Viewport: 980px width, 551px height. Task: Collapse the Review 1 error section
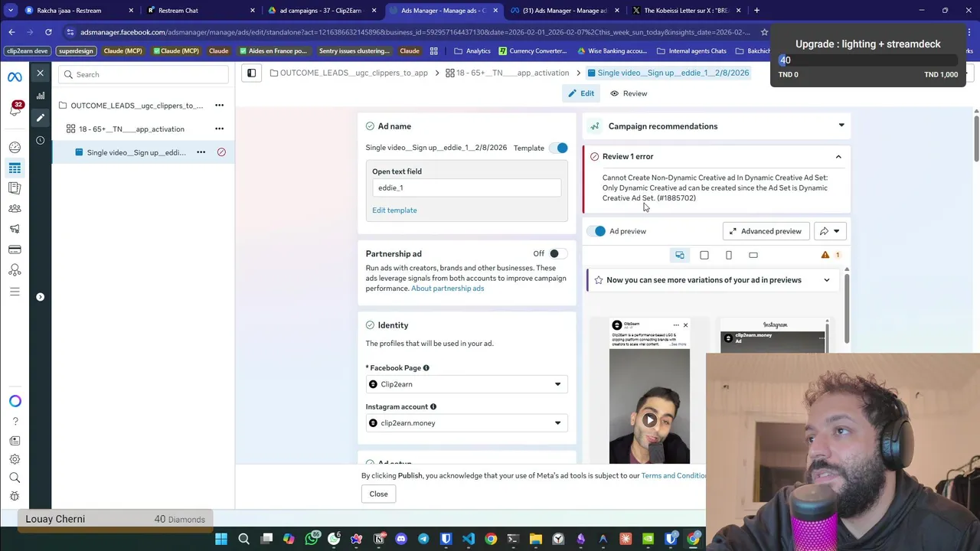point(838,157)
